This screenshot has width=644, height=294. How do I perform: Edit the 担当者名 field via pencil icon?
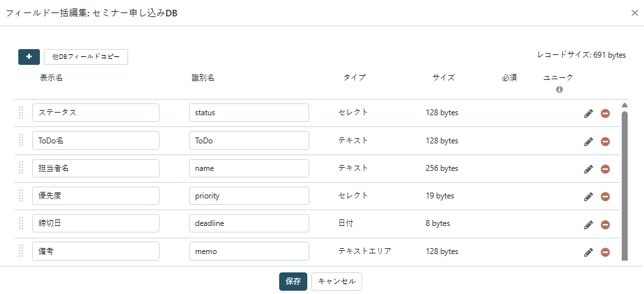(x=588, y=169)
